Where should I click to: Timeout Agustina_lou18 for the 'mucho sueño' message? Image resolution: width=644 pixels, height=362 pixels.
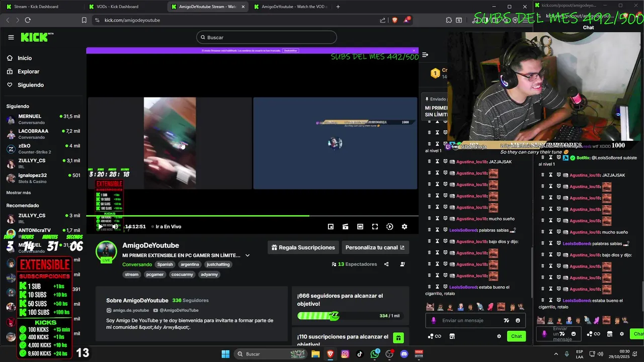(437, 219)
